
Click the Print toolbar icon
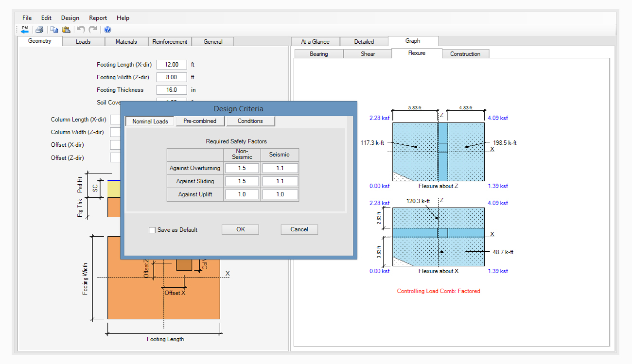pyautogui.click(x=40, y=30)
